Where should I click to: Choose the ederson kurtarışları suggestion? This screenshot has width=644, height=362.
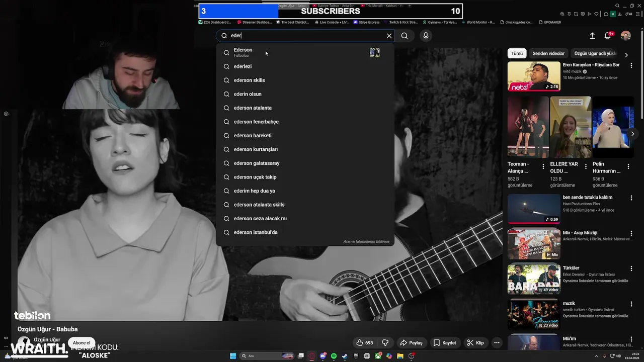(305, 149)
